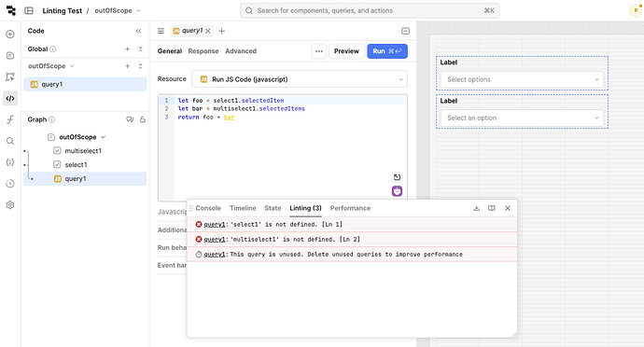Add new Global code with plus icon
This screenshot has height=347, width=644.
pyautogui.click(x=127, y=49)
